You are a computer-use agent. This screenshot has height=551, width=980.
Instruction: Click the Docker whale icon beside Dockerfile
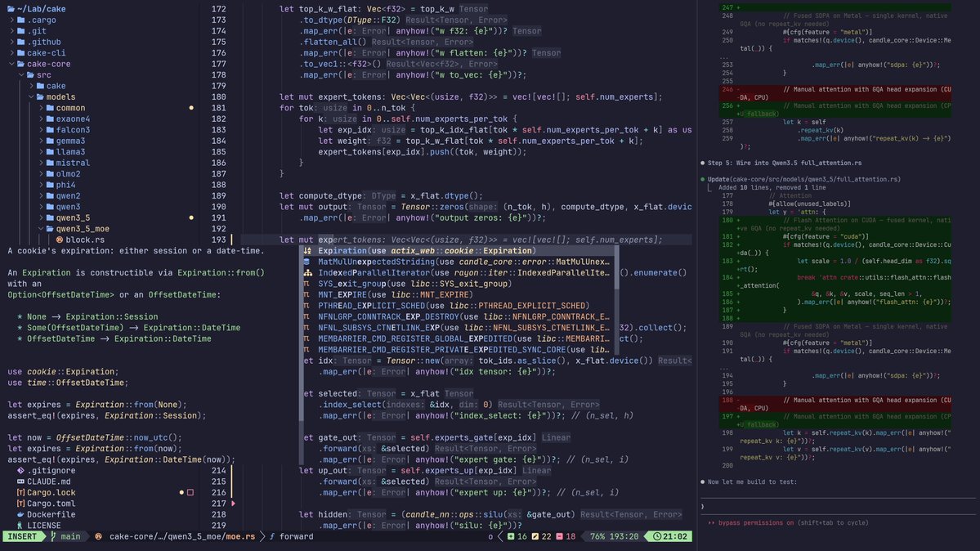[x=20, y=514]
